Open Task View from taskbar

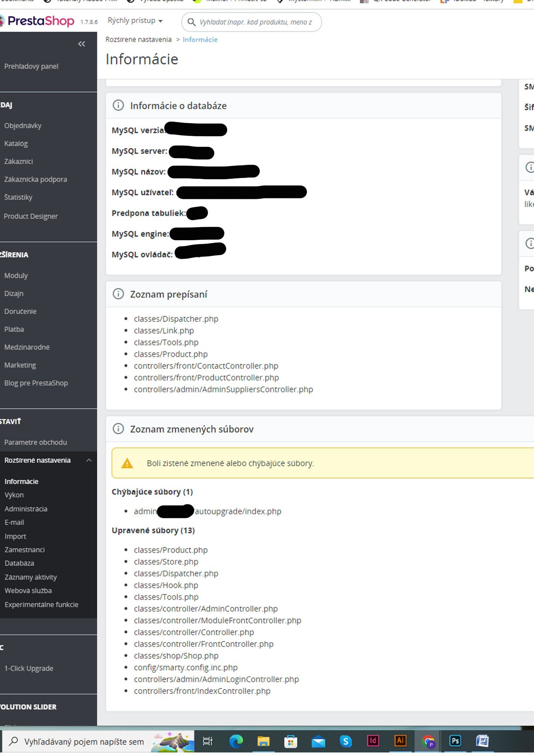tap(208, 741)
